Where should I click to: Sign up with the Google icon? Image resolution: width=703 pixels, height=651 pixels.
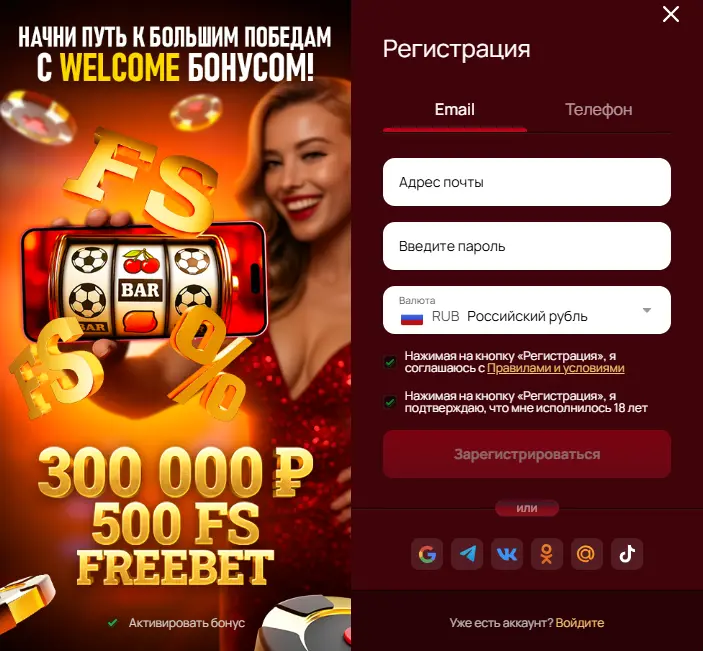pyautogui.click(x=427, y=554)
